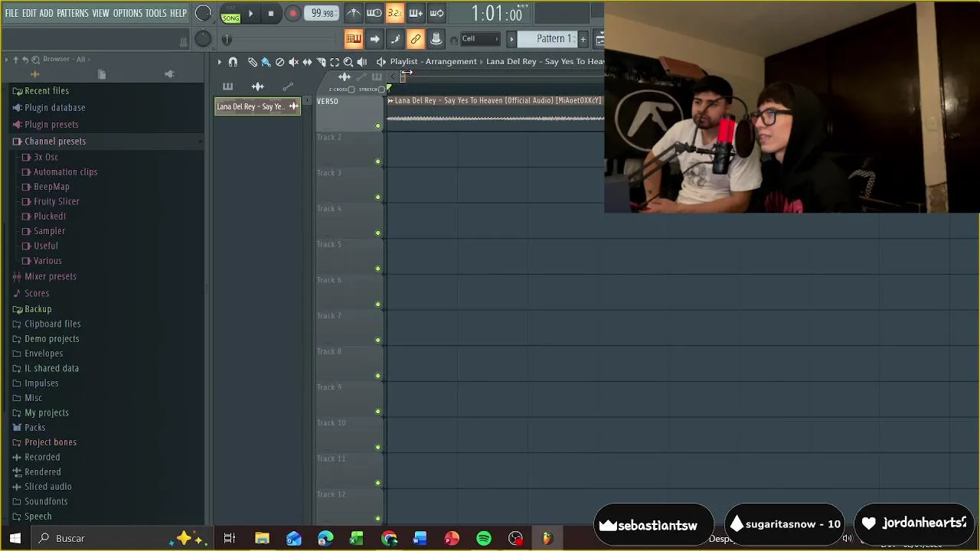Image resolution: width=980 pixels, height=551 pixels.
Task: Open the playlist options arrow menu
Action: click(x=219, y=62)
